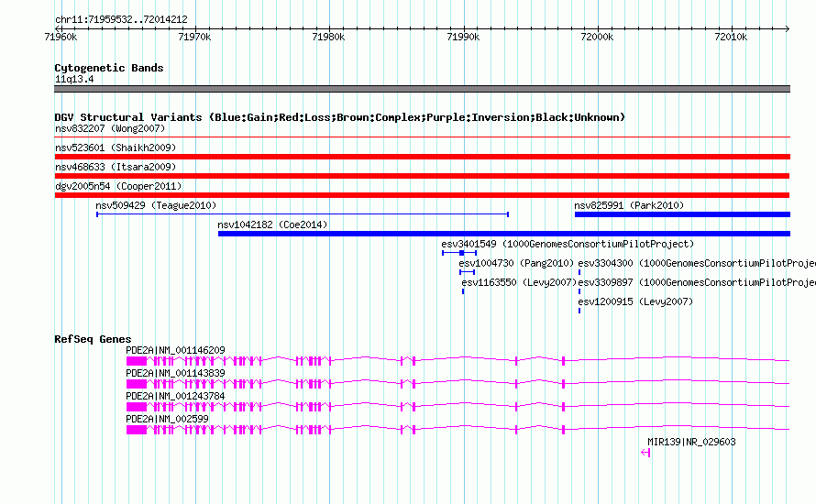Click the 72010k ruler label
816x504 pixels.
click(x=731, y=37)
